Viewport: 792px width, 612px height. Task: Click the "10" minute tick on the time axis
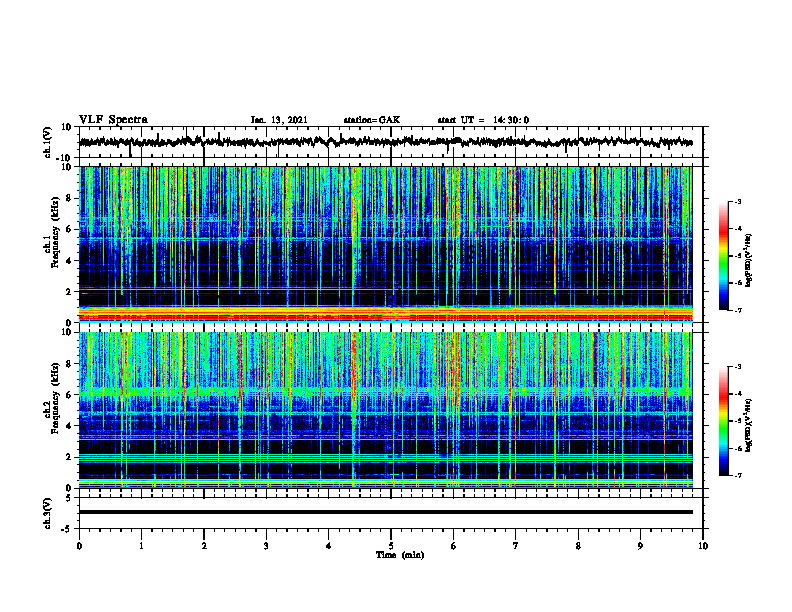703,546
